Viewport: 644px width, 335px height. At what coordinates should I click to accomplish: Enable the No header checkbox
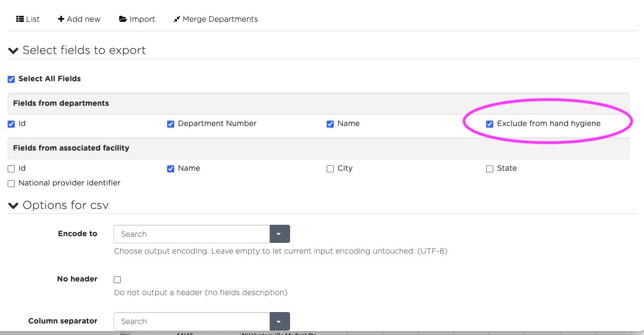pos(117,279)
